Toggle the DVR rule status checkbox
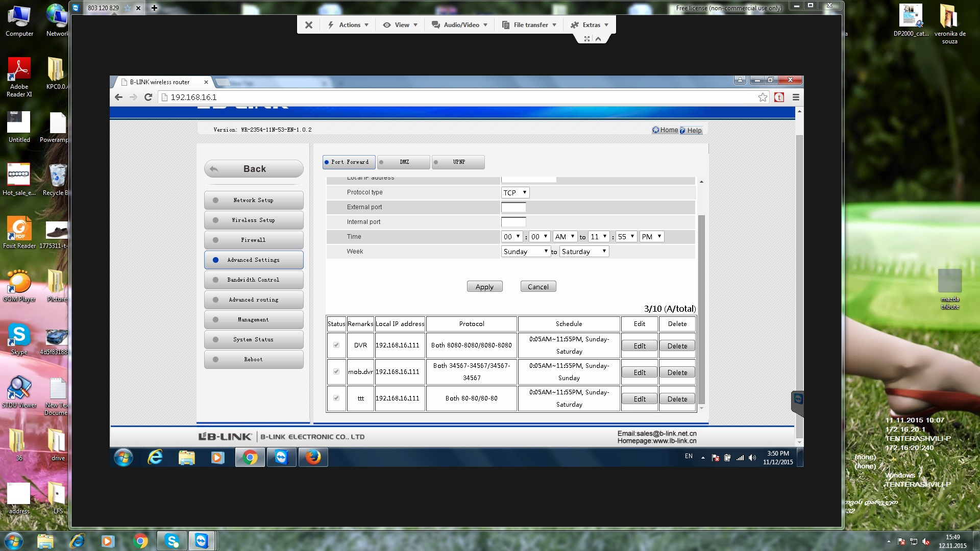 (336, 345)
